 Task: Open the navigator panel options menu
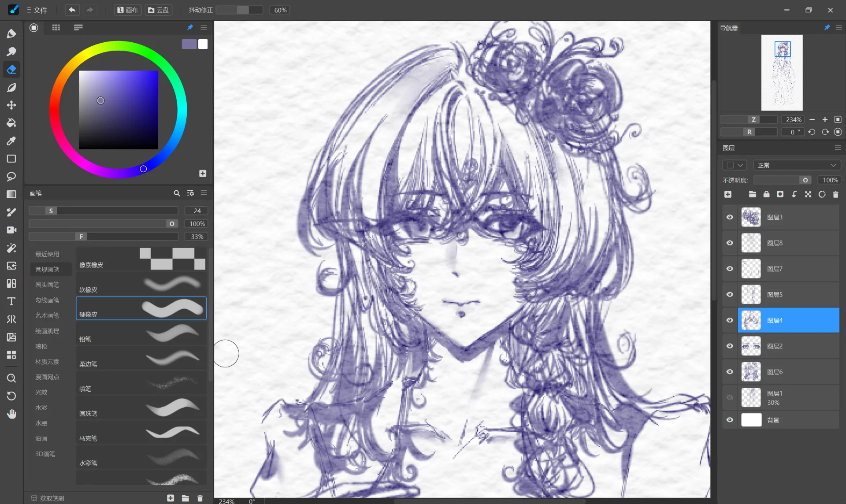click(839, 27)
